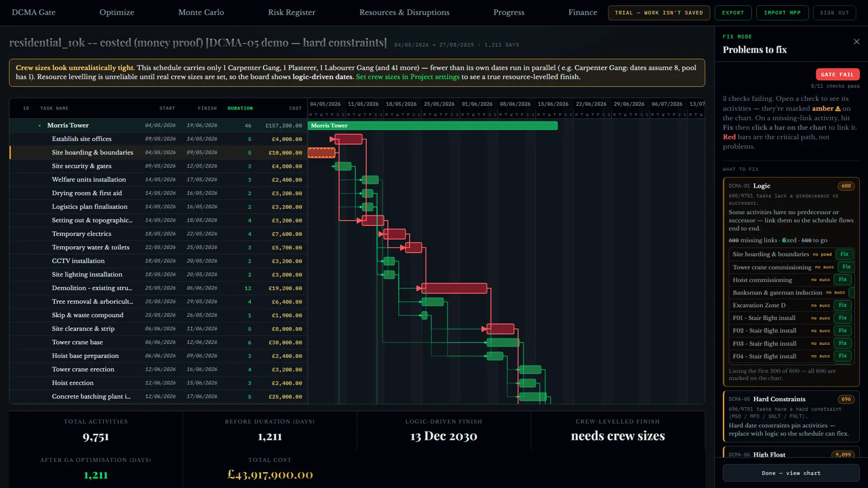The image size is (868, 488).
Task: Click Done – view chart button
Action: (791, 473)
